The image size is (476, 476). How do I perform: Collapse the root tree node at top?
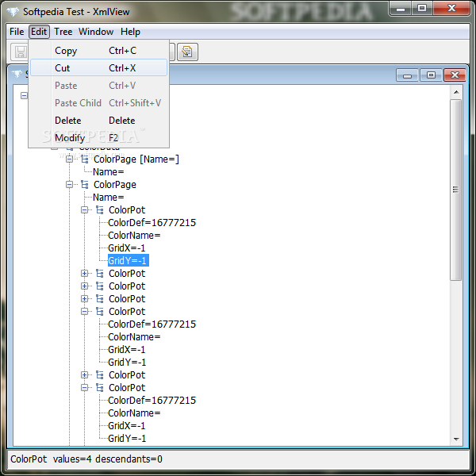(x=24, y=96)
